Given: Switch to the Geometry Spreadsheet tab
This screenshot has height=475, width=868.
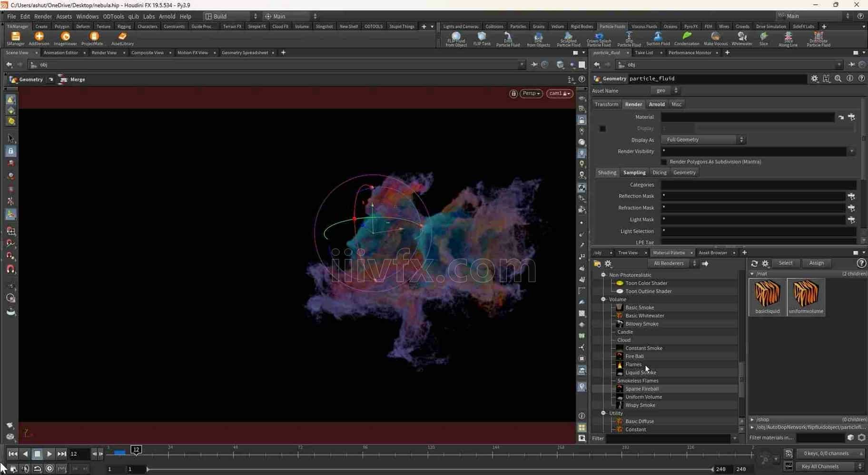Looking at the screenshot, I should [245, 53].
